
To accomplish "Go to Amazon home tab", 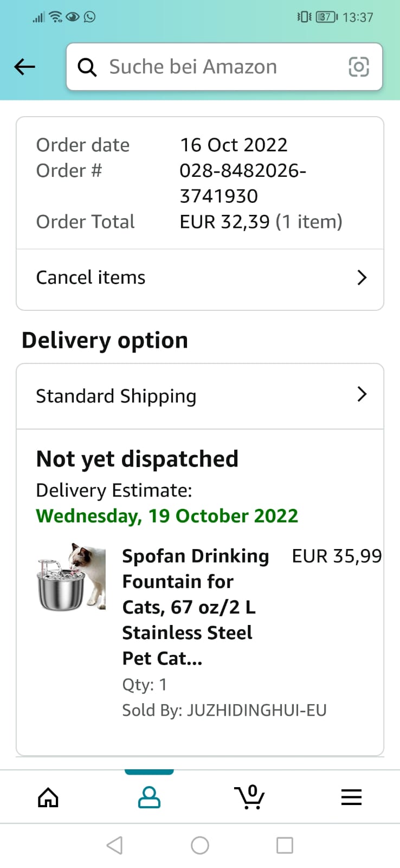I will point(48,797).
